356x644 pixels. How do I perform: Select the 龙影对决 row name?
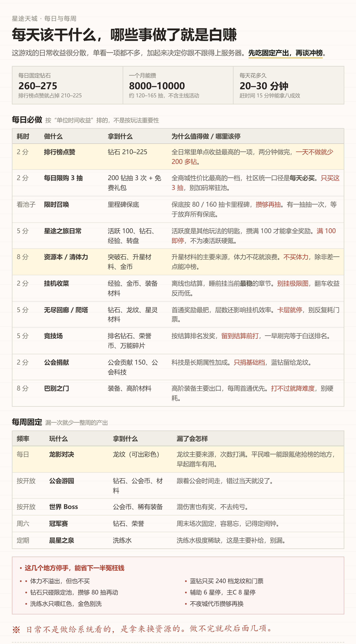(x=61, y=455)
